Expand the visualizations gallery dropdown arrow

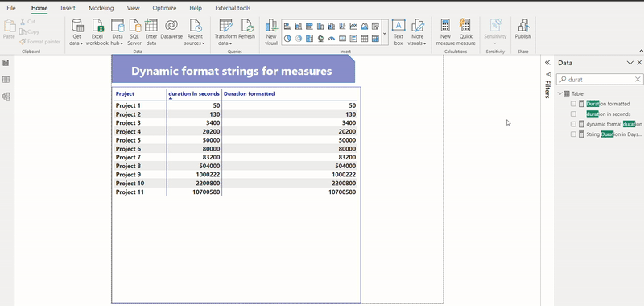385,33
